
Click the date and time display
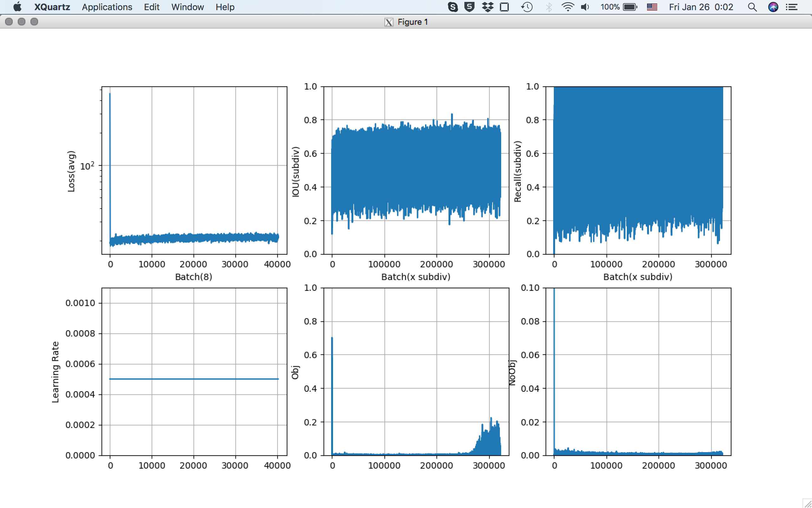pyautogui.click(x=701, y=7)
